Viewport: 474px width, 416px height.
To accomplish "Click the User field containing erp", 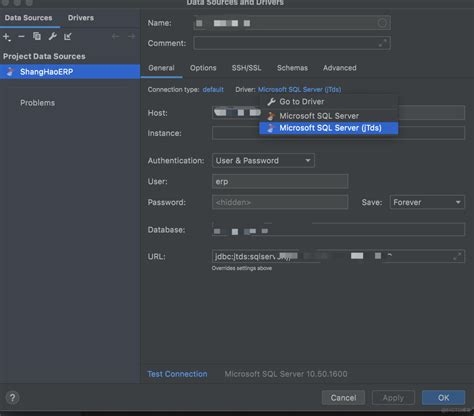I will click(280, 181).
